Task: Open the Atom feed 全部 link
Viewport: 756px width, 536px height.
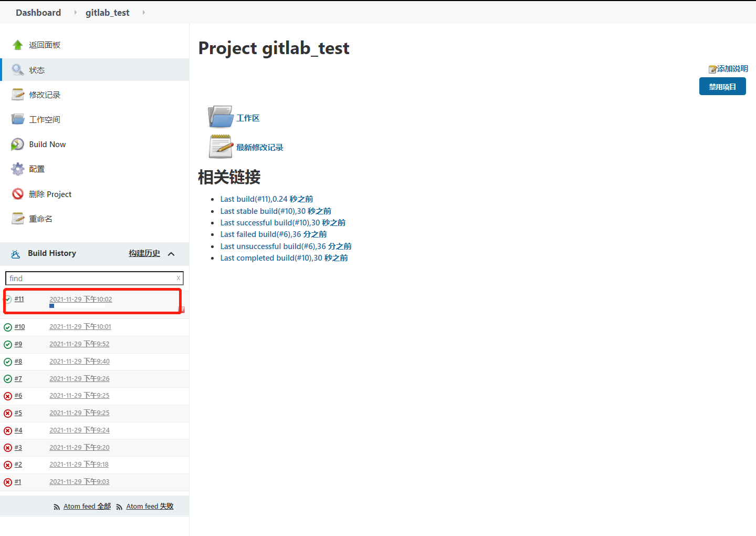Action: tap(87, 507)
